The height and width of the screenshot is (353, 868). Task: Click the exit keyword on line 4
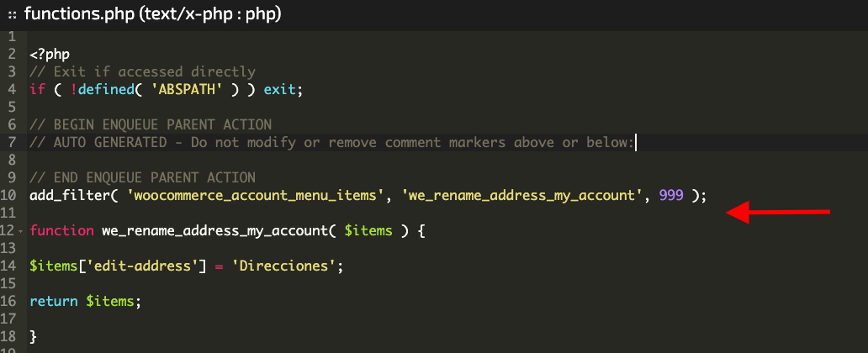click(x=279, y=89)
